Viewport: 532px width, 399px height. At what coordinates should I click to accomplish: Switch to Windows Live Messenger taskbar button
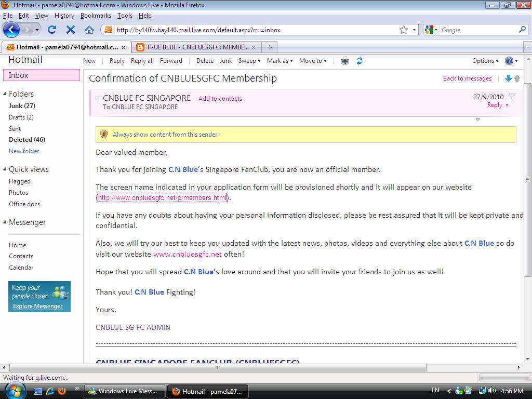[x=124, y=391]
